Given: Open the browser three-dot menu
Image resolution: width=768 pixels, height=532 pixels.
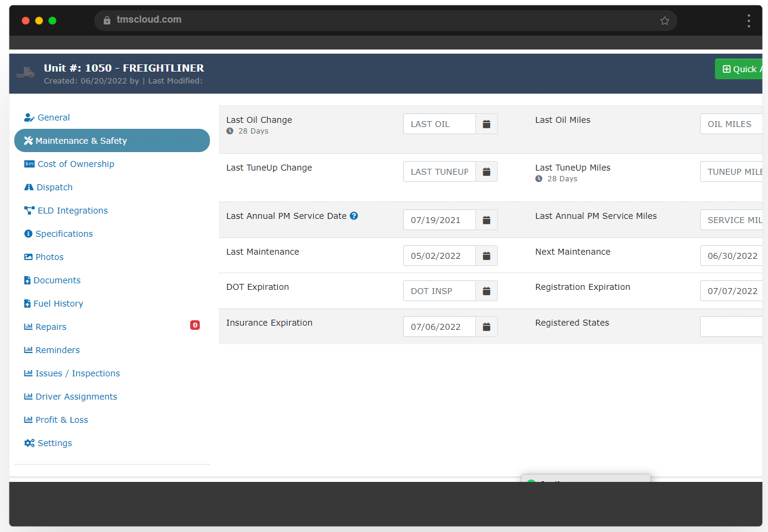Looking at the screenshot, I should (748, 20).
